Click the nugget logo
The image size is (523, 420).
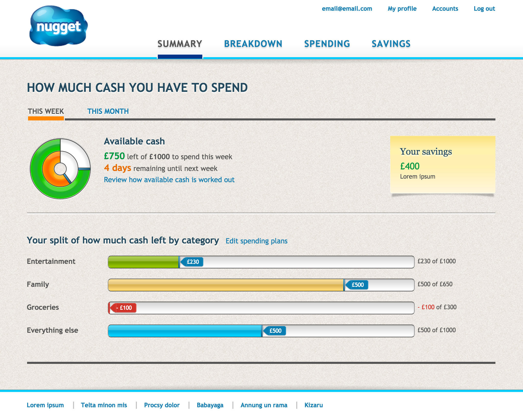coord(59,26)
